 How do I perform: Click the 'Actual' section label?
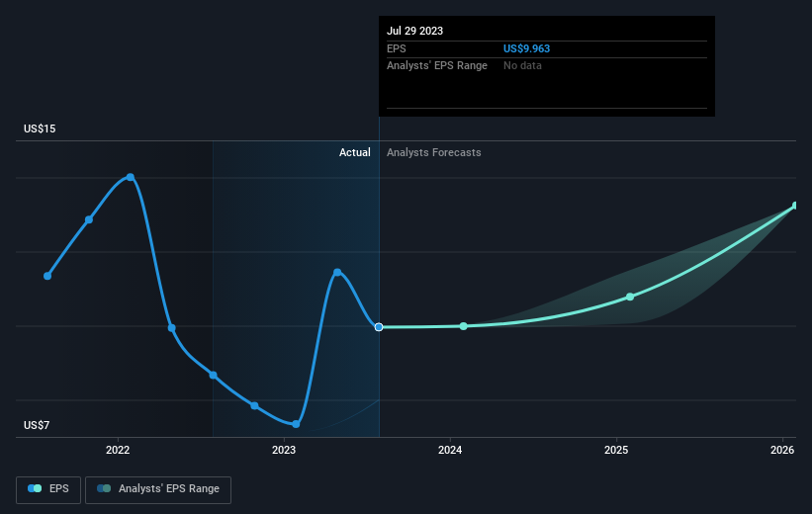(355, 152)
